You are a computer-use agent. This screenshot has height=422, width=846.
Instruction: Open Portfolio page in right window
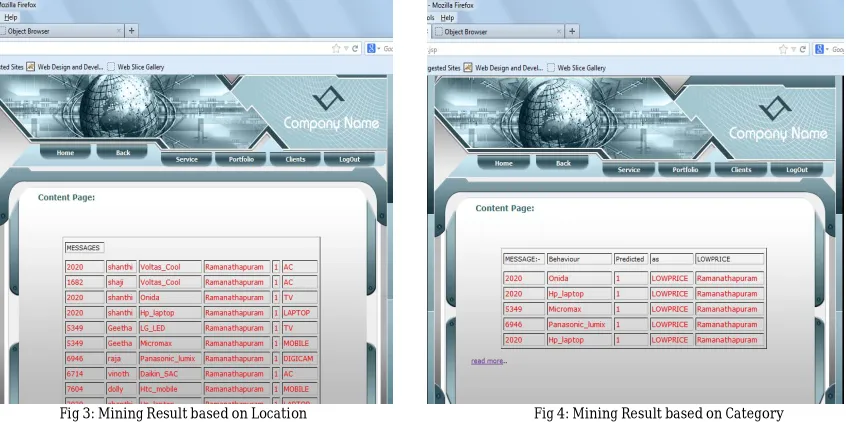pyautogui.click(x=685, y=169)
